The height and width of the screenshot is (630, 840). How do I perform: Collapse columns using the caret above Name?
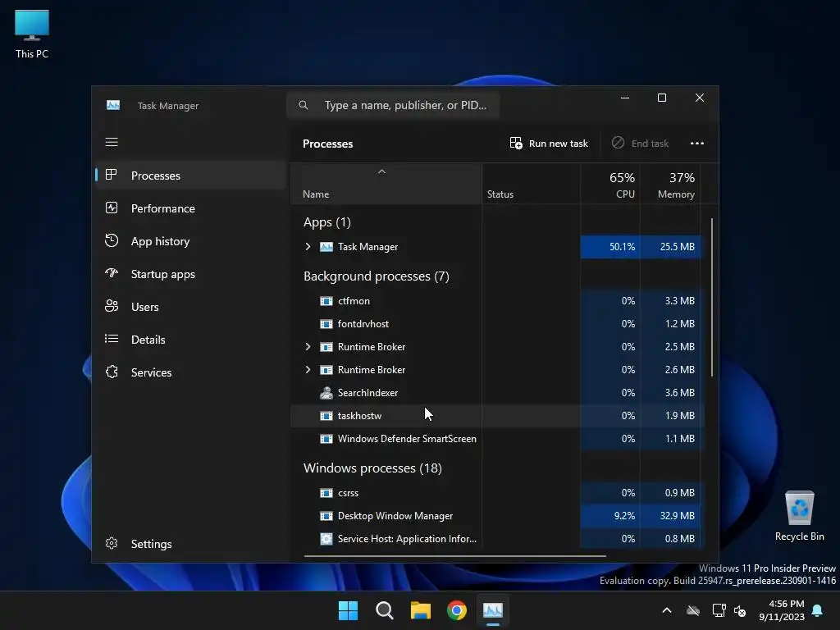click(382, 171)
